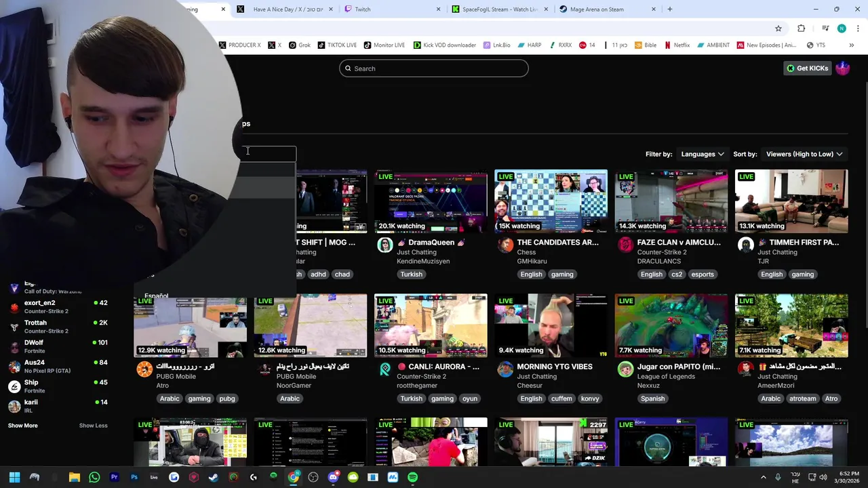
Task: Click the Nexxuz channel avatar
Action: click(x=625, y=369)
